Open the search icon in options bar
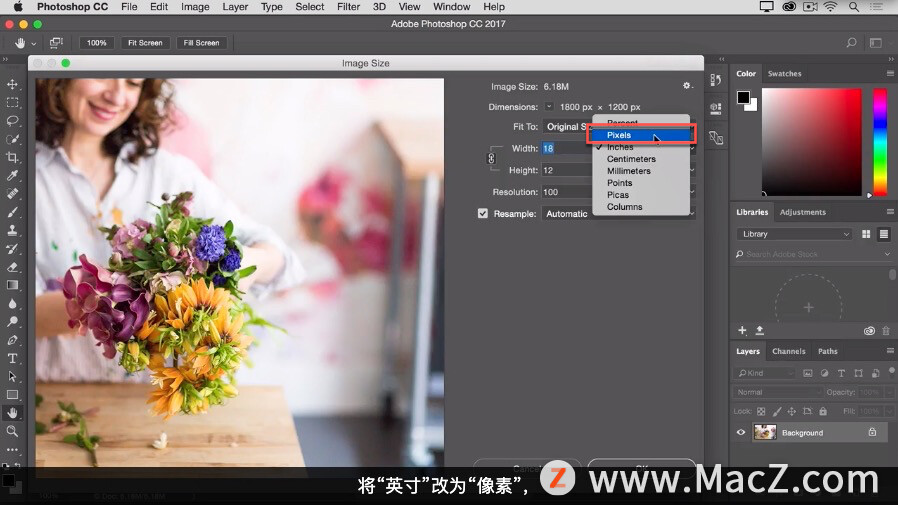 click(x=852, y=42)
